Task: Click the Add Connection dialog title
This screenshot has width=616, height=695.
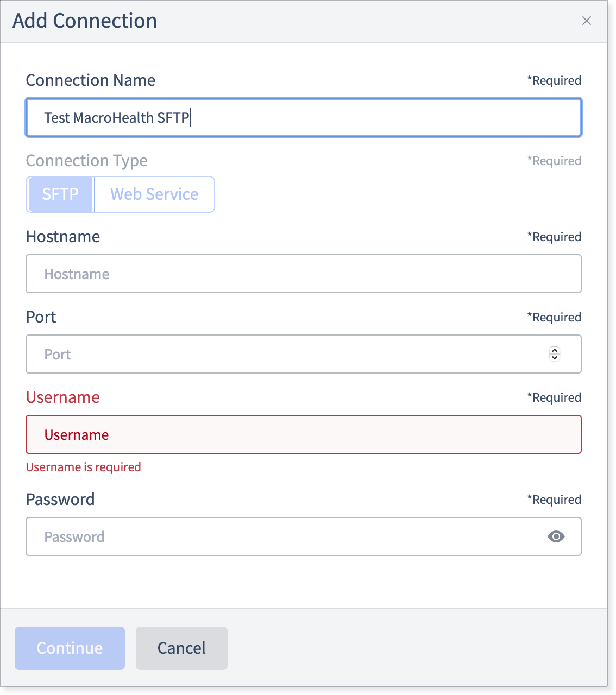Action: 85,21
